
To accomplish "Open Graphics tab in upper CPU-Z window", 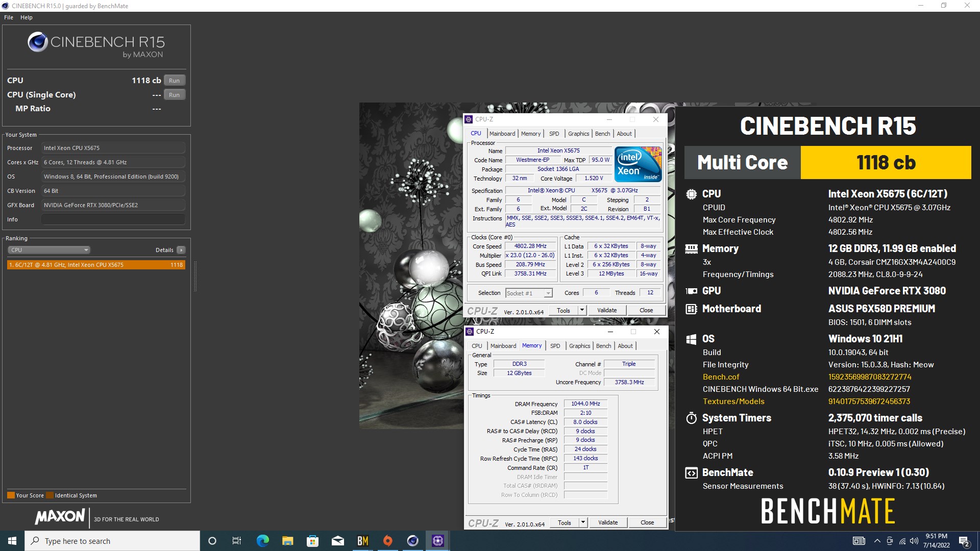I will [579, 134].
